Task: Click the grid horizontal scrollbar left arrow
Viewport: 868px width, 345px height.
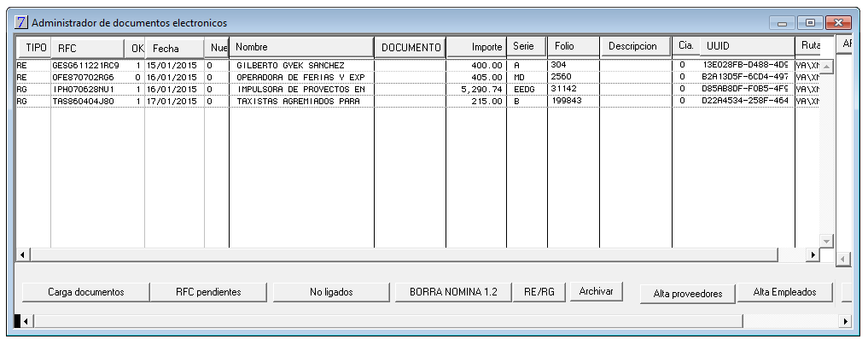Action: 23,254
